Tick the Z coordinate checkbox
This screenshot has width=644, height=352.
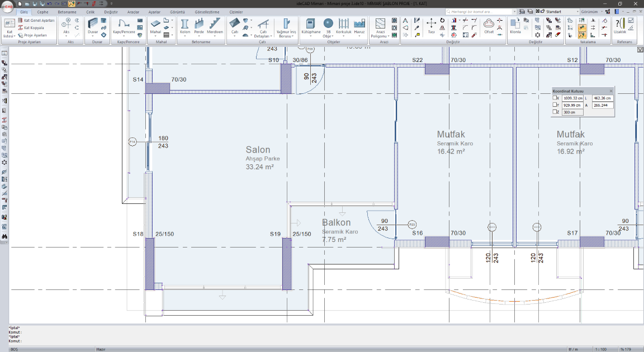click(x=555, y=112)
